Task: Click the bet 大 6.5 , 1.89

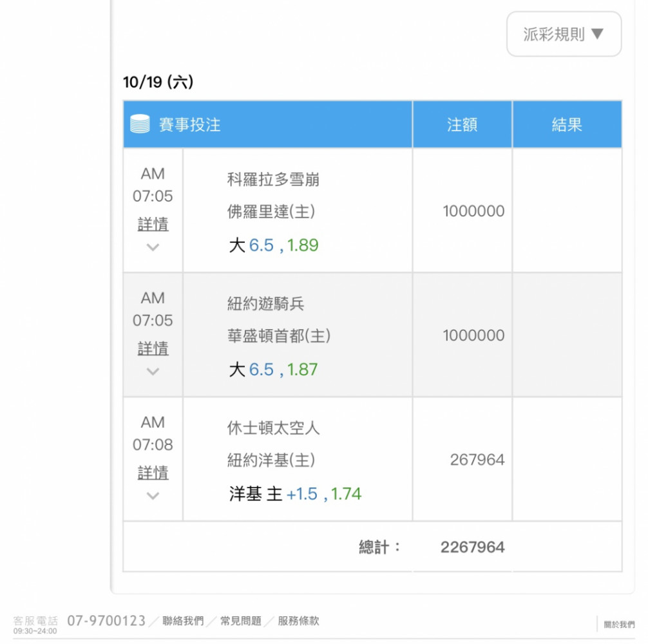Action: [x=274, y=245]
